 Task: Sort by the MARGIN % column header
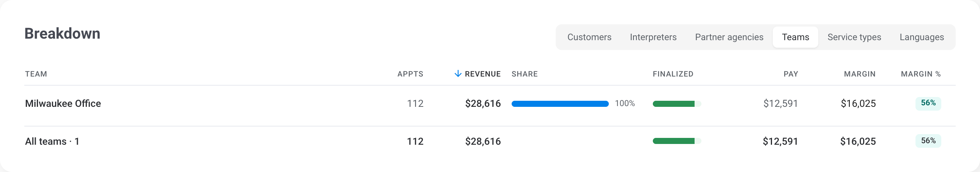point(920,74)
